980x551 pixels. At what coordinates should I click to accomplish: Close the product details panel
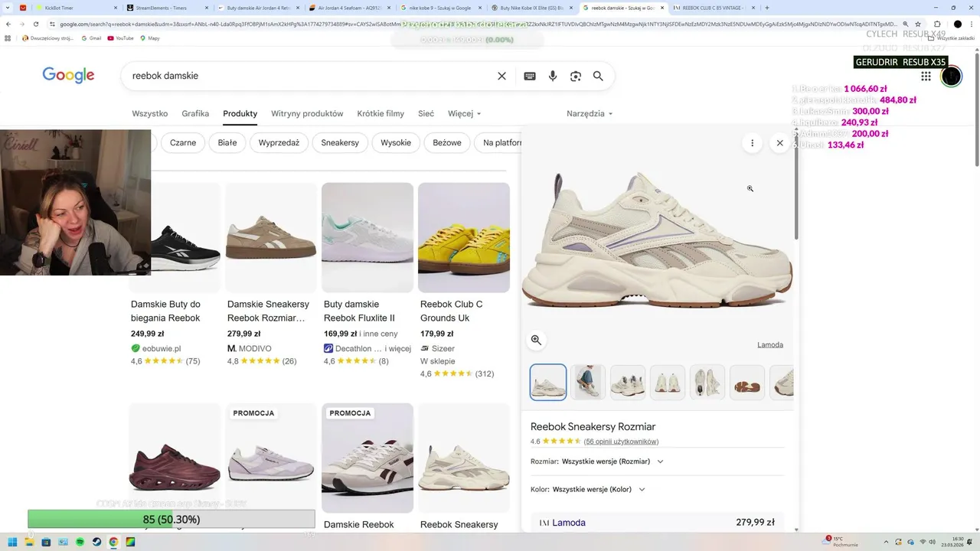[779, 142]
